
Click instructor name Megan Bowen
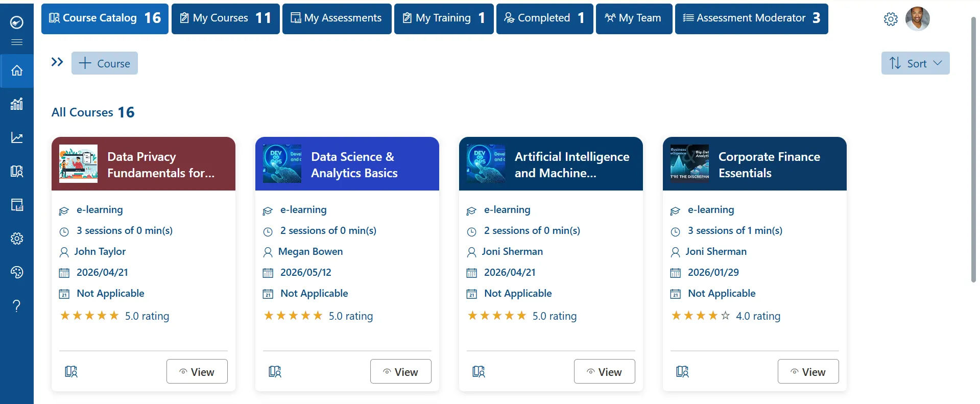click(x=310, y=252)
